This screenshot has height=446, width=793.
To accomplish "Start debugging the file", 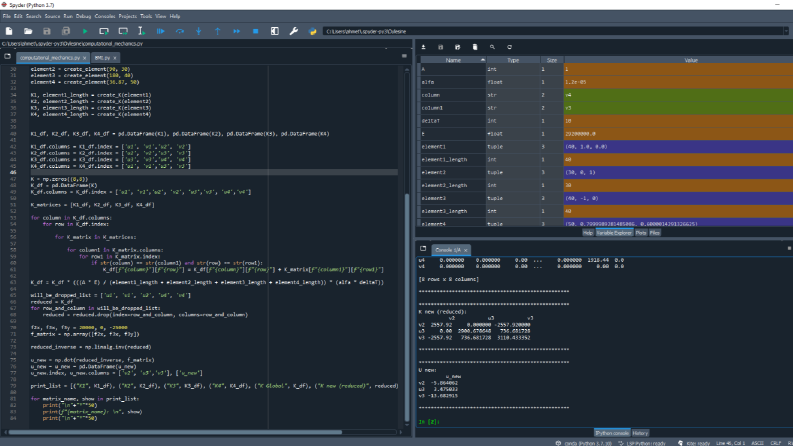I will tap(161, 31).
